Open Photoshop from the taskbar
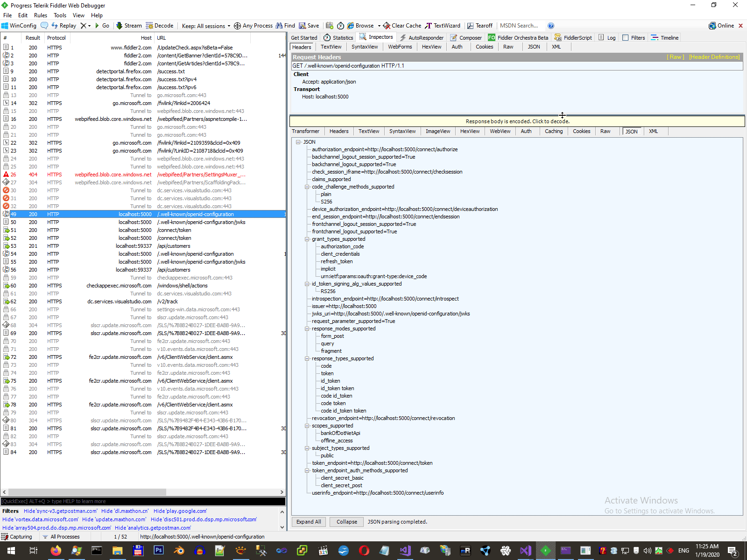The height and width of the screenshot is (560, 747). pyautogui.click(x=158, y=551)
